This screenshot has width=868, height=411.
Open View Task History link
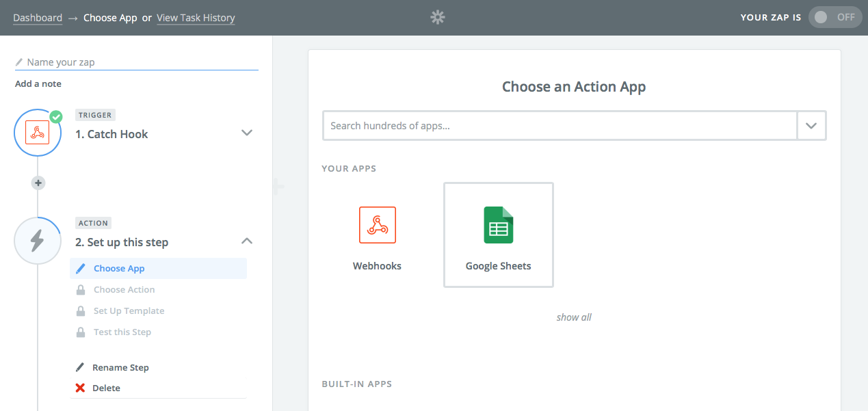(196, 18)
